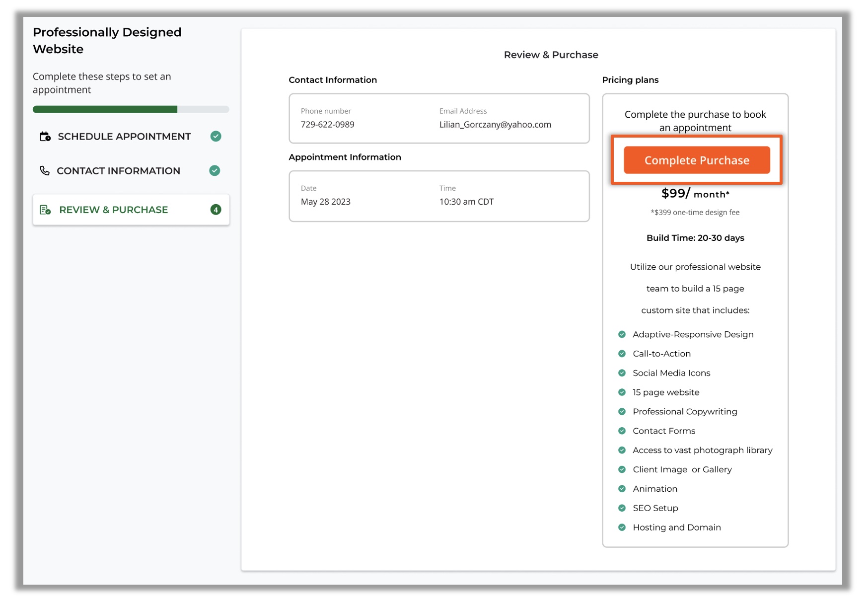Click the phone icon beside Contact Information

(x=45, y=171)
